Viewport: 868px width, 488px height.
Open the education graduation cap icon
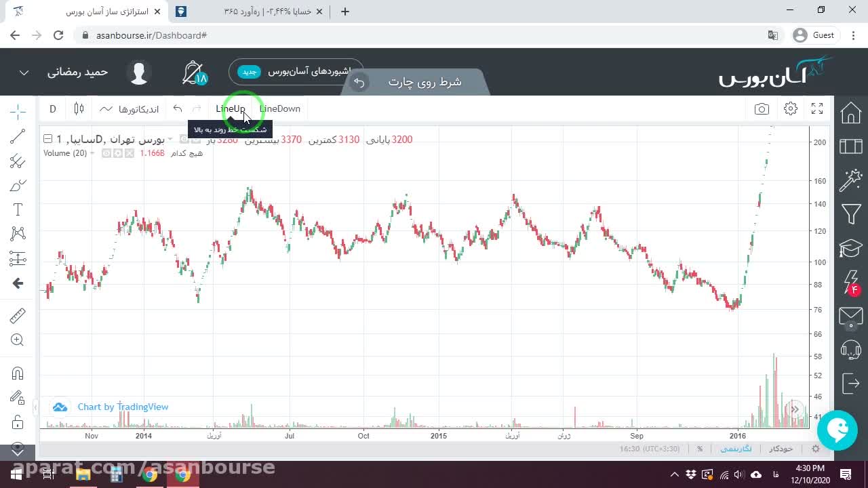[x=851, y=248]
